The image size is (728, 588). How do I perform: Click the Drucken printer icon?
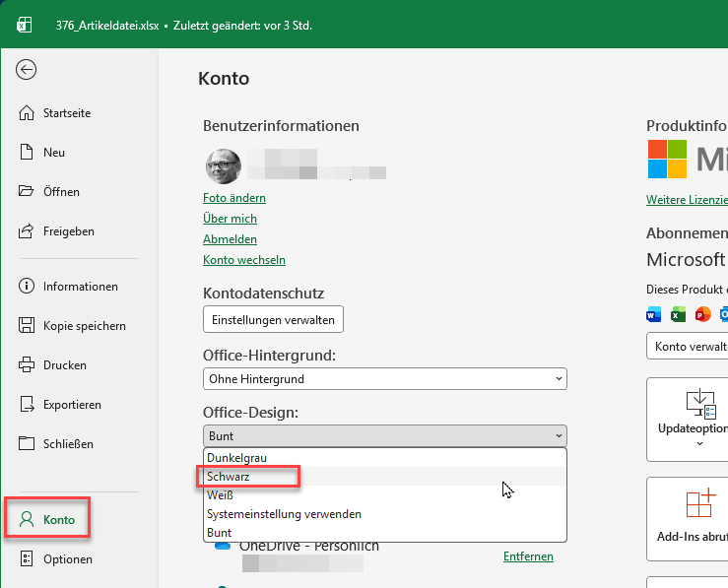(27, 365)
